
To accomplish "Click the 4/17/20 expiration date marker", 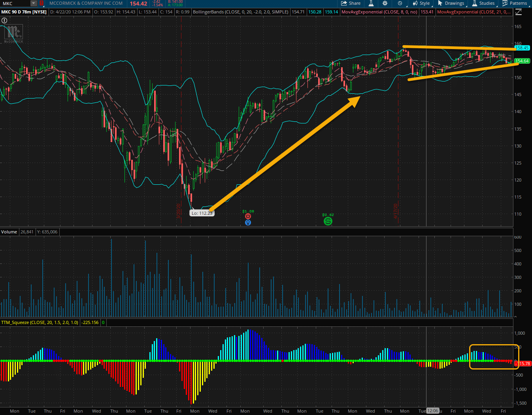I will 395,211.
